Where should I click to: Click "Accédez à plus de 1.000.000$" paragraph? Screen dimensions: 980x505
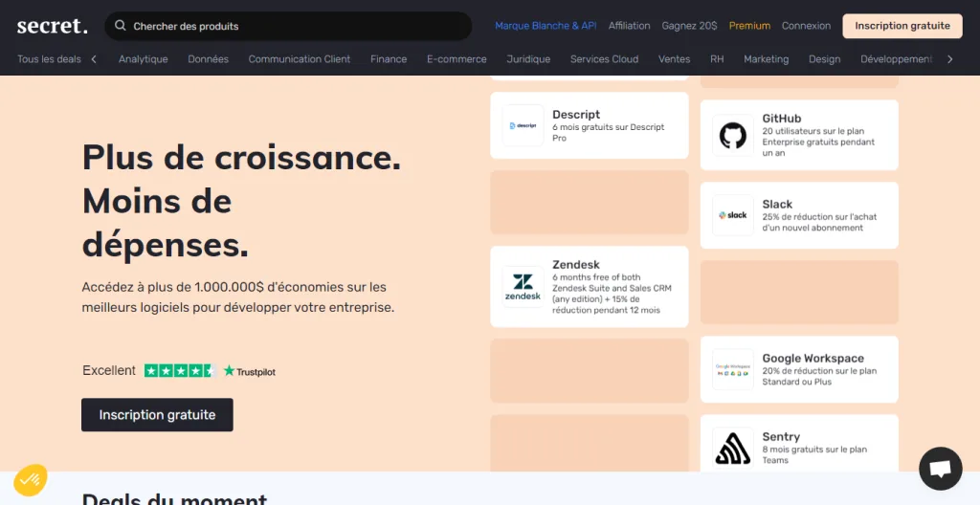238,297
